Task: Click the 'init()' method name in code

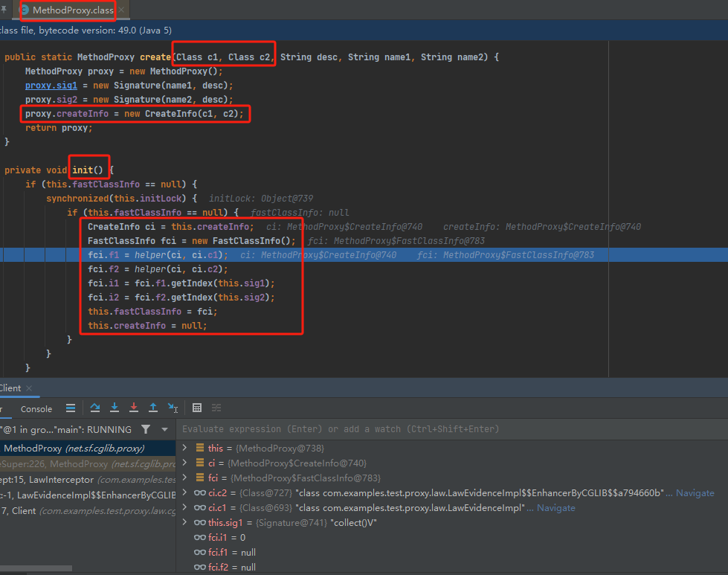Action: [87, 170]
